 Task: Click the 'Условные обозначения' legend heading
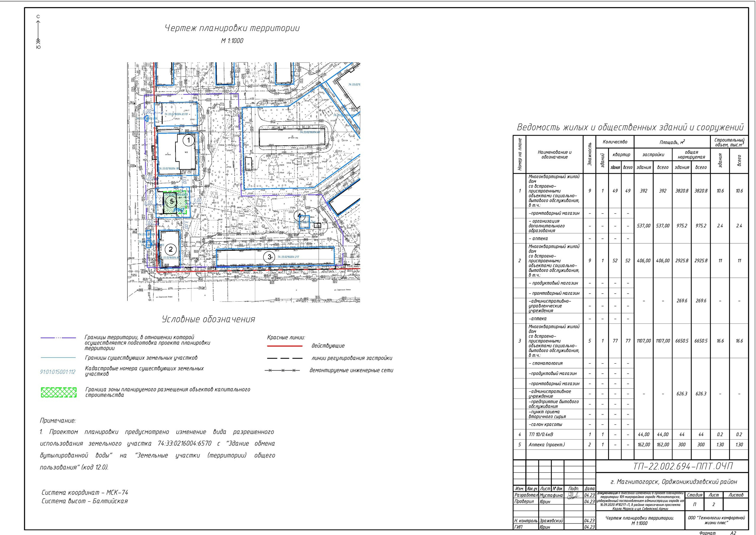[208, 319]
